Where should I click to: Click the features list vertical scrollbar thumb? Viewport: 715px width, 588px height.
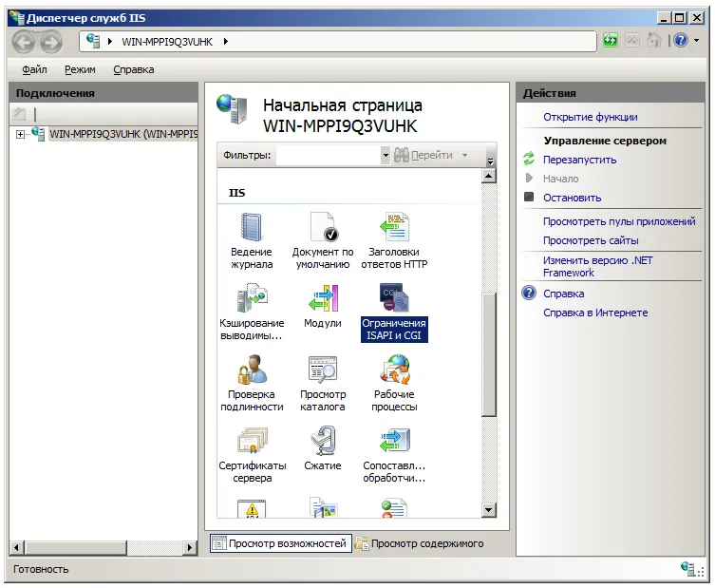[x=489, y=354]
